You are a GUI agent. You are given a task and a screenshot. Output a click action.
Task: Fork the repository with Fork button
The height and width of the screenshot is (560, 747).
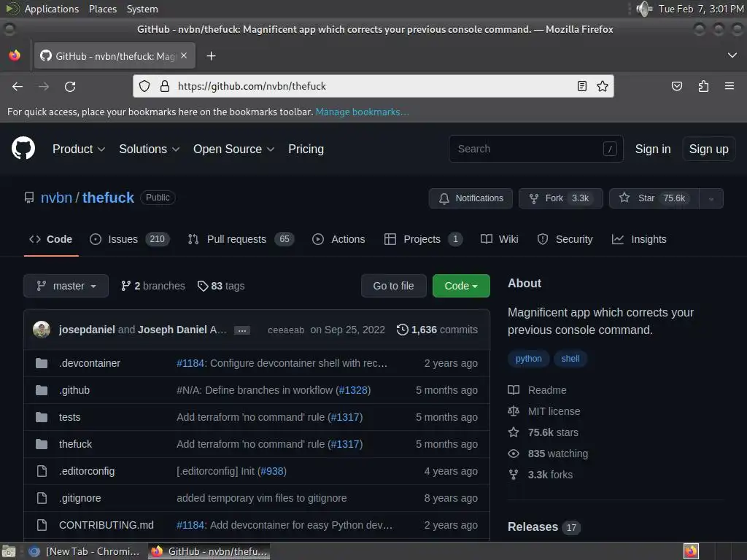click(561, 198)
